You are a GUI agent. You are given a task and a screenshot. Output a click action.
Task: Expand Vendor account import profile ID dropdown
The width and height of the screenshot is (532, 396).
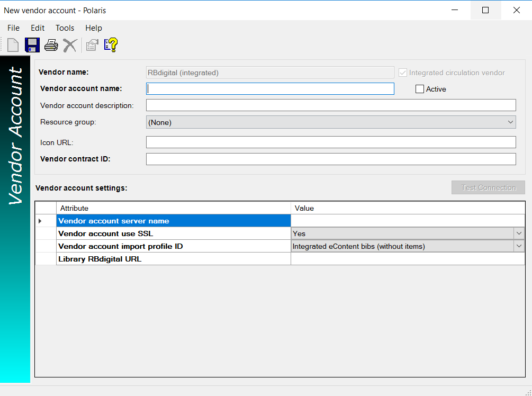[518, 246]
